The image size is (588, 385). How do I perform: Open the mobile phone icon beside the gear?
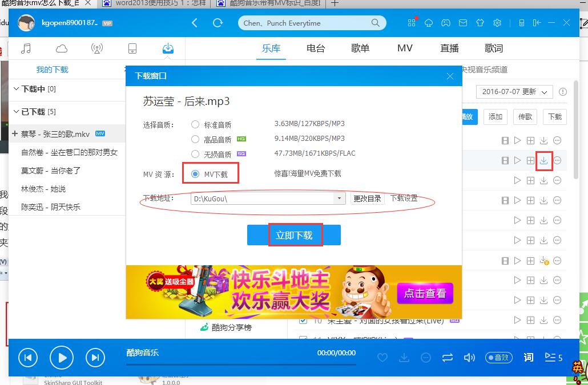tap(522, 23)
